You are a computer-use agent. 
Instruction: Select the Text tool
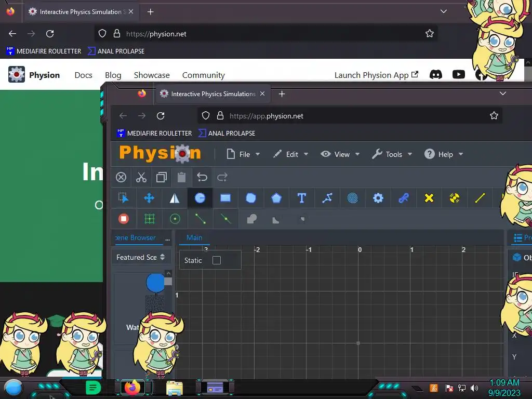302,198
